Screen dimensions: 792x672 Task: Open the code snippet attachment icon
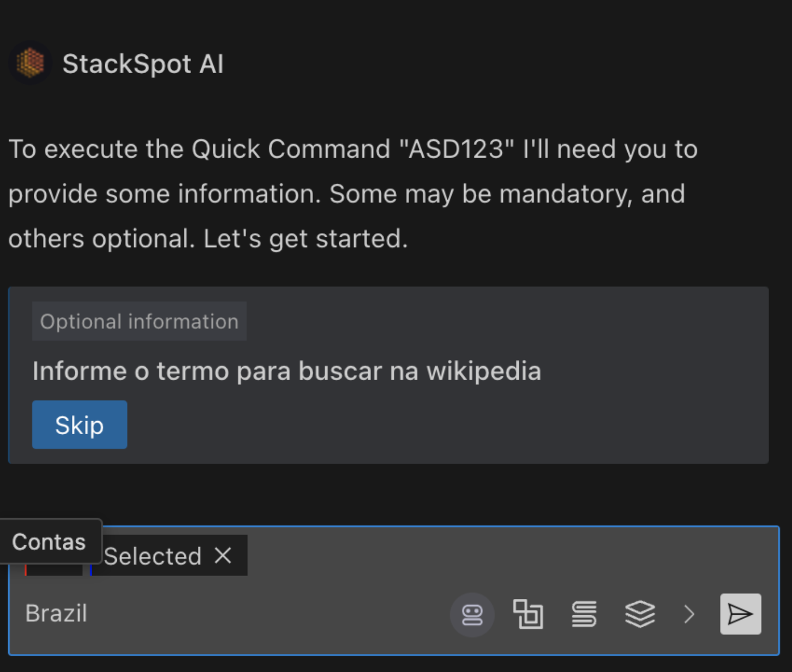click(x=529, y=614)
